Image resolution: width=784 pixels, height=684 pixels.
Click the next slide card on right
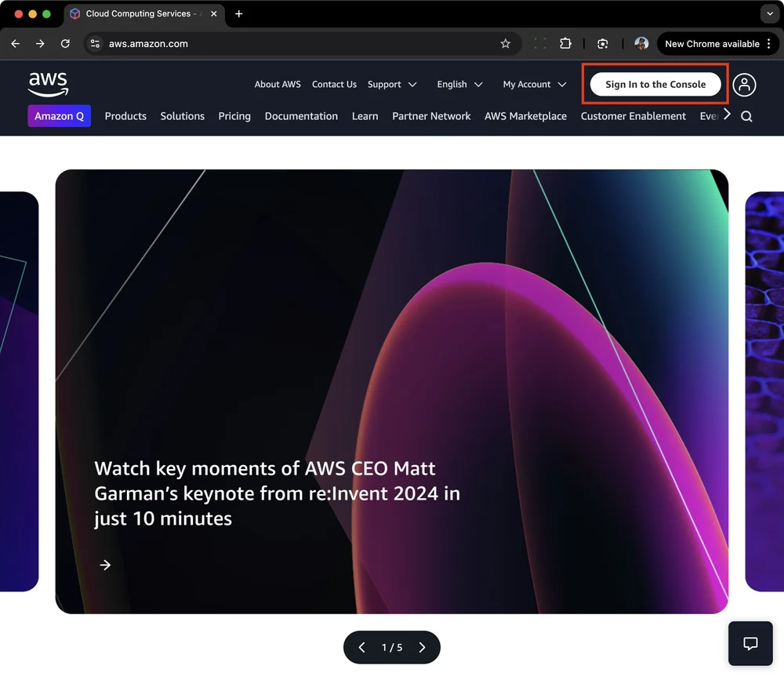(x=764, y=391)
